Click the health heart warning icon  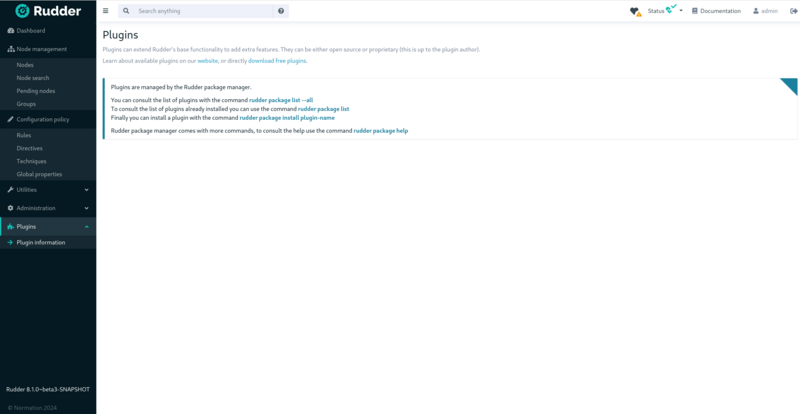click(x=635, y=11)
